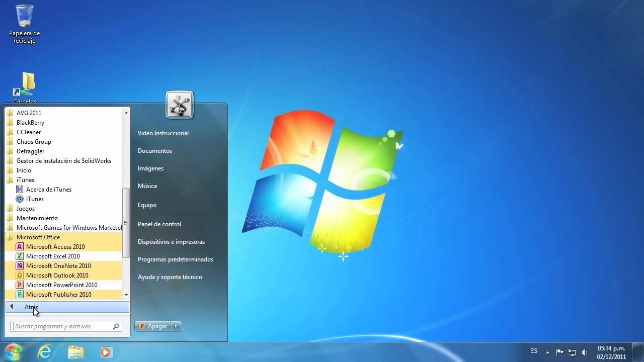
Task: Click the search magnifier icon
Action: (116, 326)
